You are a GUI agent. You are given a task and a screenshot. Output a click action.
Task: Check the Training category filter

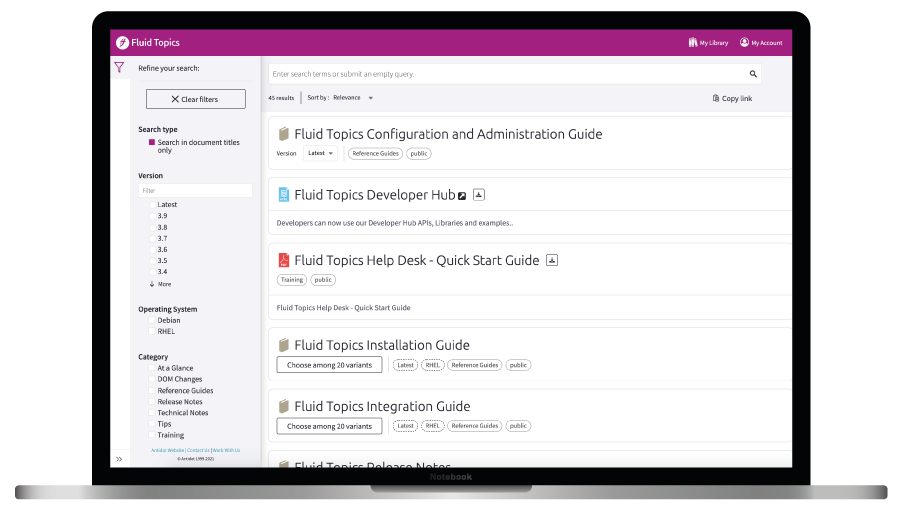(x=152, y=435)
